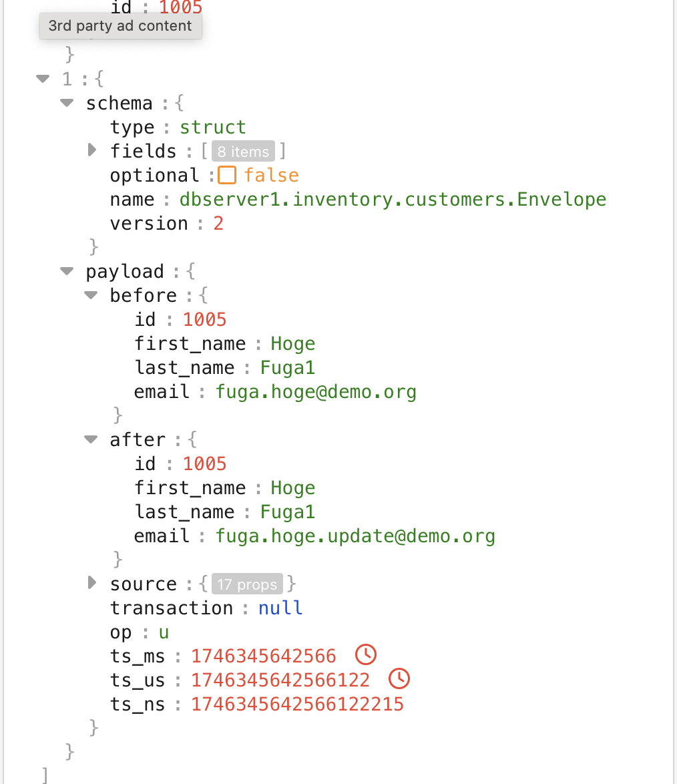Click clock icon next to ts_us value
The image size is (677, 784).
click(399, 678)
